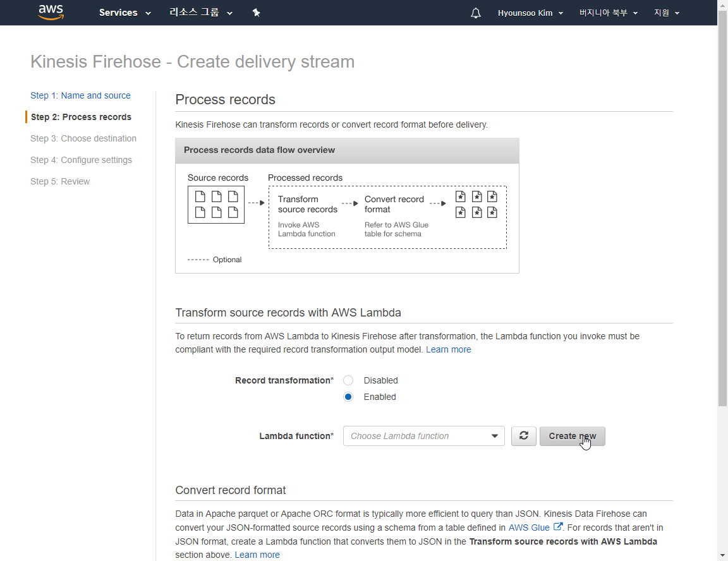Click the 'Record transformation*' field label
This screenshot has height=561, width=728.
click(284, 380)
